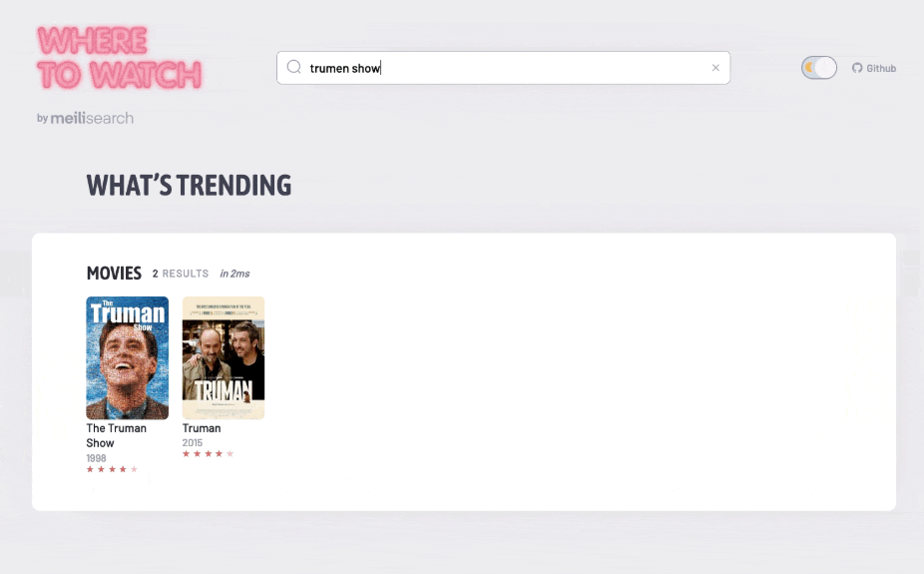
Task: Click the 2015 release year label
Action: click(x=193, y=442)
